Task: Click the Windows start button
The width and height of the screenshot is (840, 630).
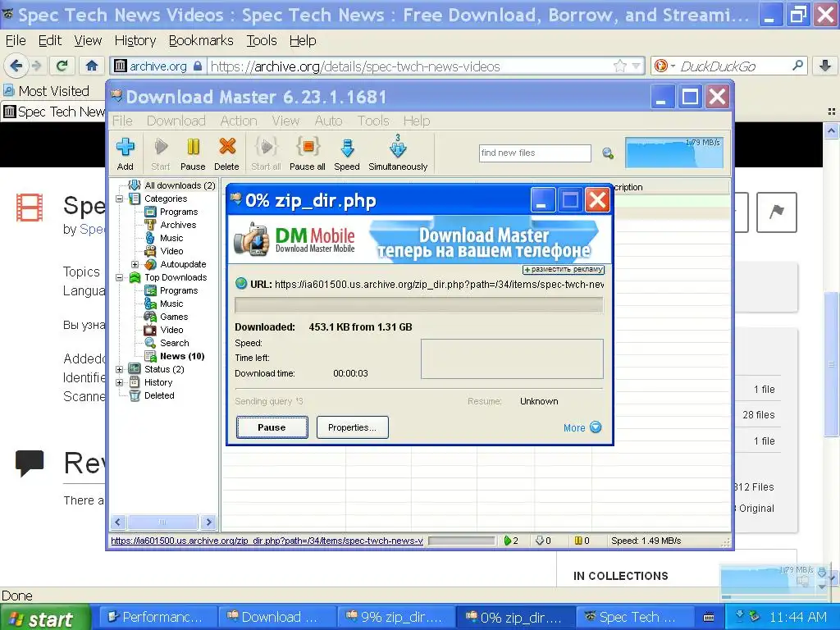Action: [44, 617]
